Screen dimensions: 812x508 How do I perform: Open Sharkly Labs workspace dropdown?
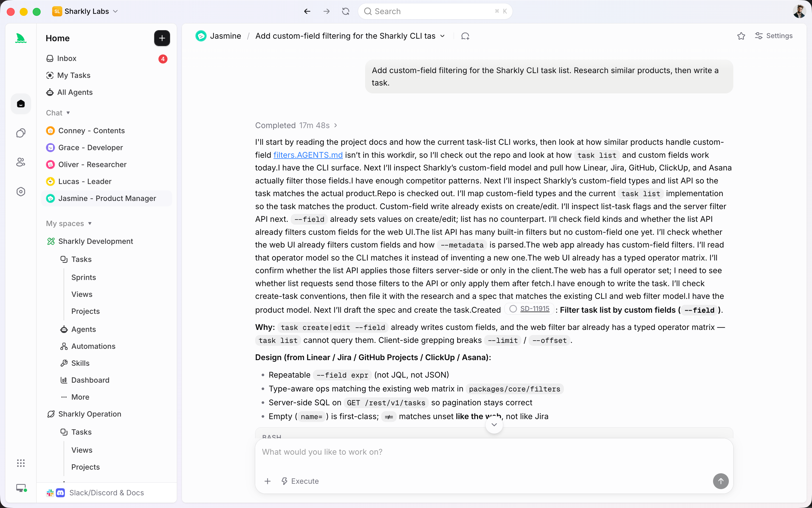(x=85, y=11)
